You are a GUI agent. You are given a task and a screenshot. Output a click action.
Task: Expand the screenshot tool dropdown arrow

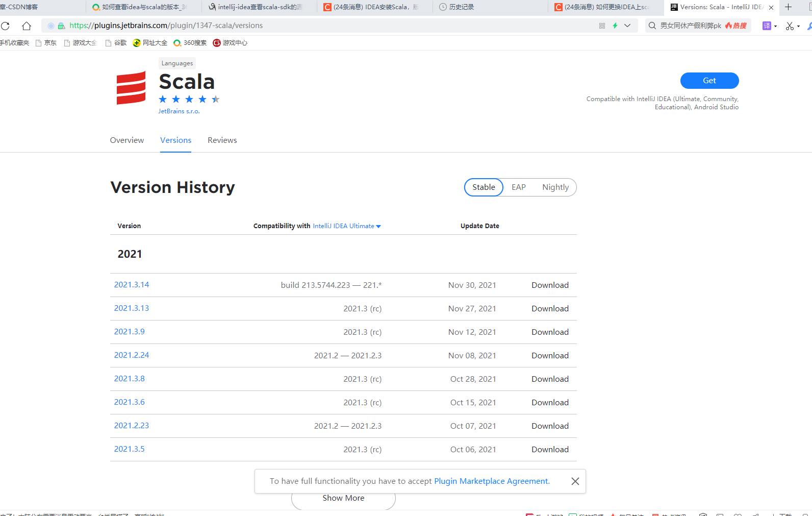pos(798,26)
